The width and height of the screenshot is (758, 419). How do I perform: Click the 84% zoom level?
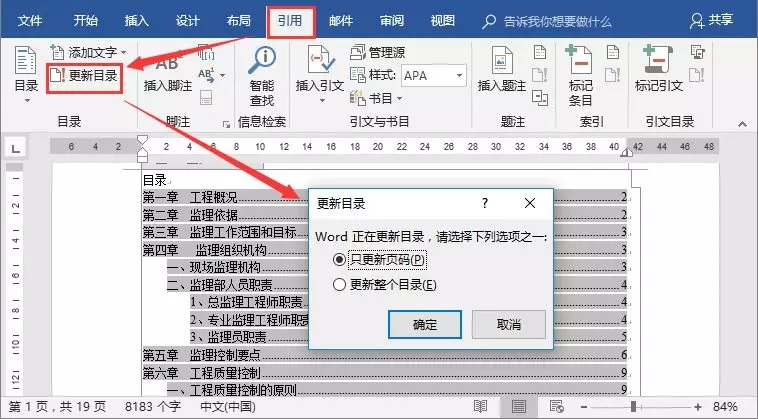tap(725, 407)
